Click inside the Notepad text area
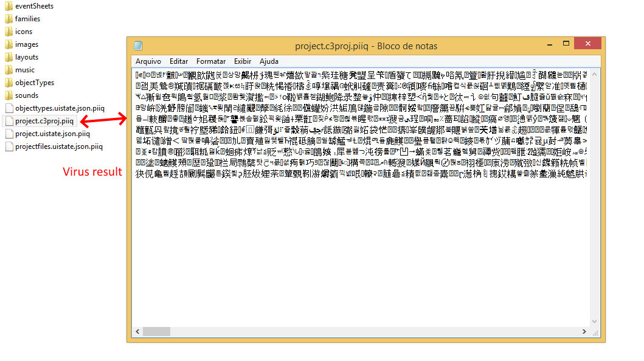 pyautogui.click(x=361, y=198)
